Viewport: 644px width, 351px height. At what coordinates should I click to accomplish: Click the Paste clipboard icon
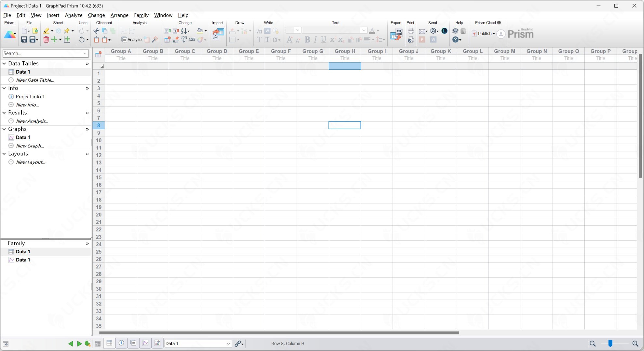click(96, 40)
